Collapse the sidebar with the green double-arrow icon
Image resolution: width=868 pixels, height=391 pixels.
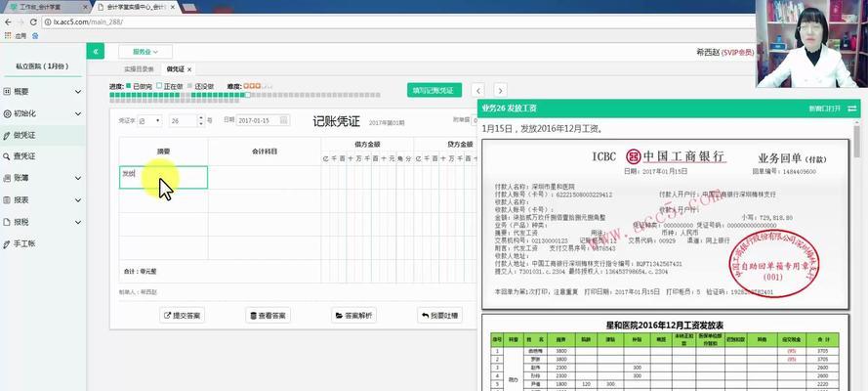96,51
